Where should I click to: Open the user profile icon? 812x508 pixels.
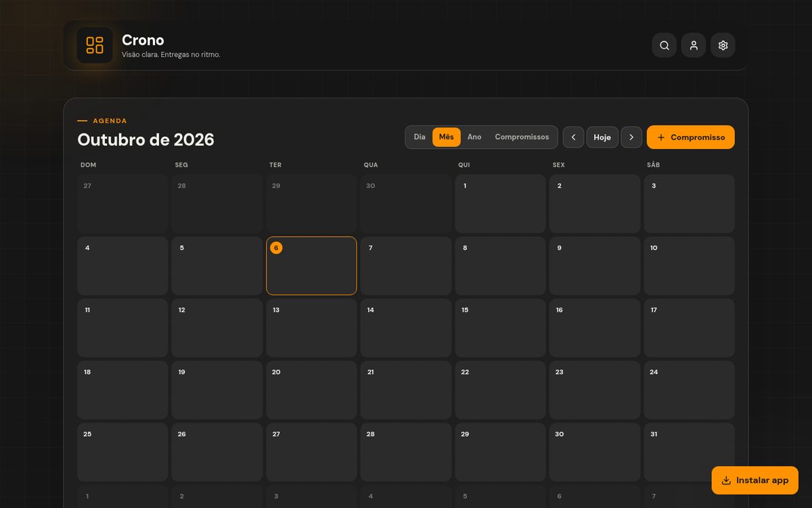694,45
